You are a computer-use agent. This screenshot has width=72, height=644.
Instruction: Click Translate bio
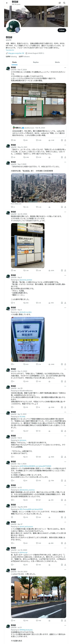10,50
